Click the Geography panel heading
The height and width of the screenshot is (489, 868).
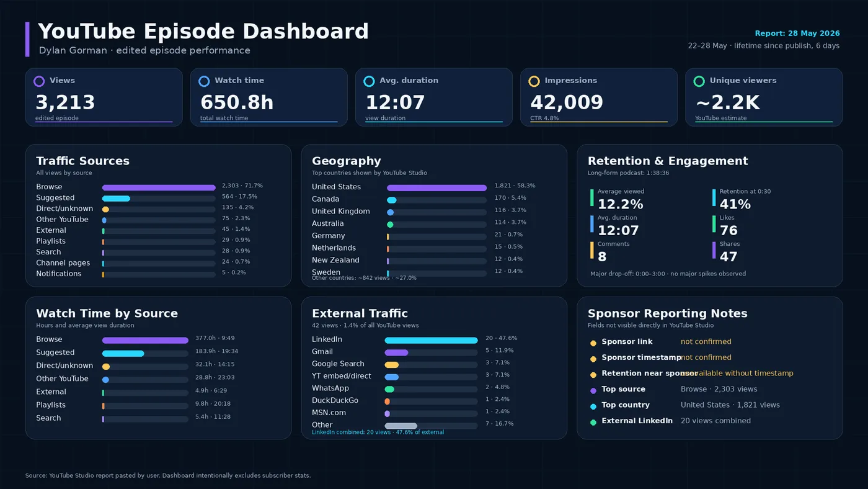(346, 161)
